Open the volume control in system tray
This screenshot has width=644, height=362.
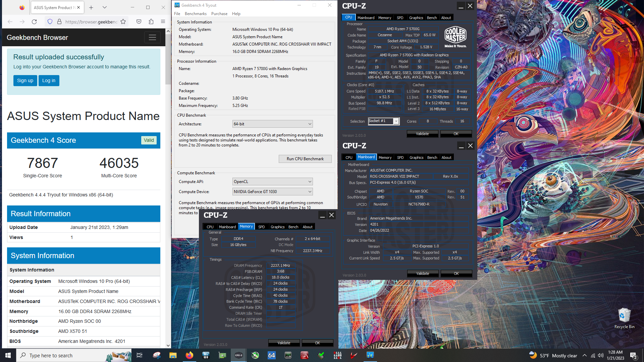[601, 355]
